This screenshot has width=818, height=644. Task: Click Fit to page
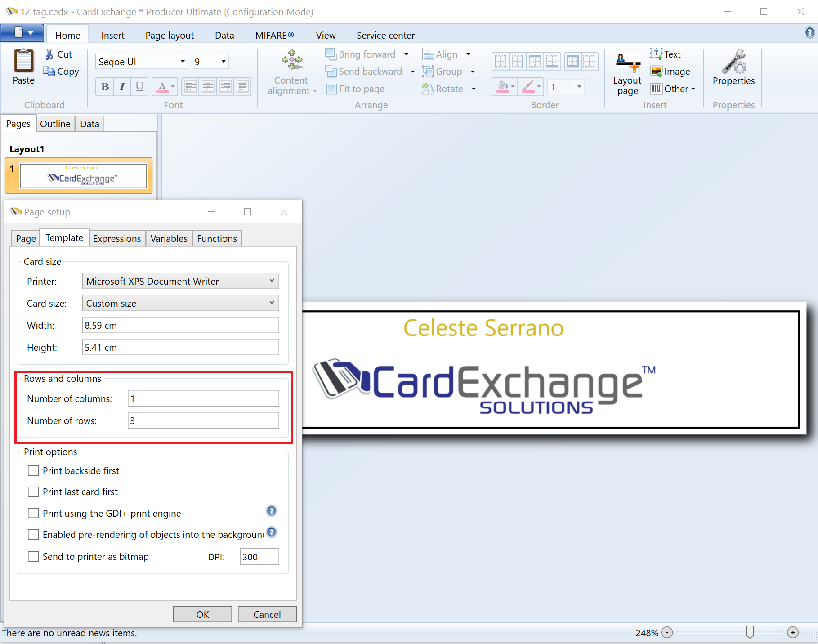[x=355, y=89]
